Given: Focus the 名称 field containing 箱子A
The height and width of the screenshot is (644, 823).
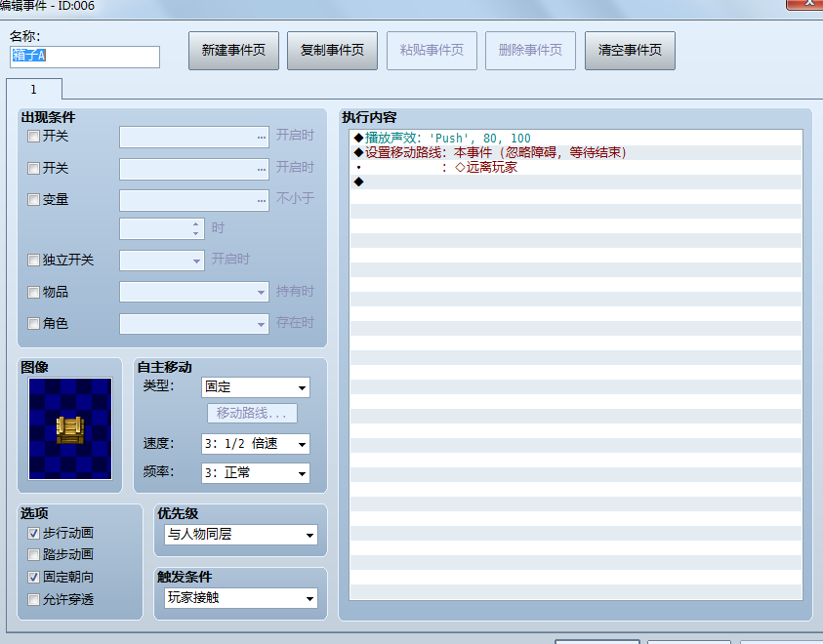Looking at the screenshot, I should [85, 57].
